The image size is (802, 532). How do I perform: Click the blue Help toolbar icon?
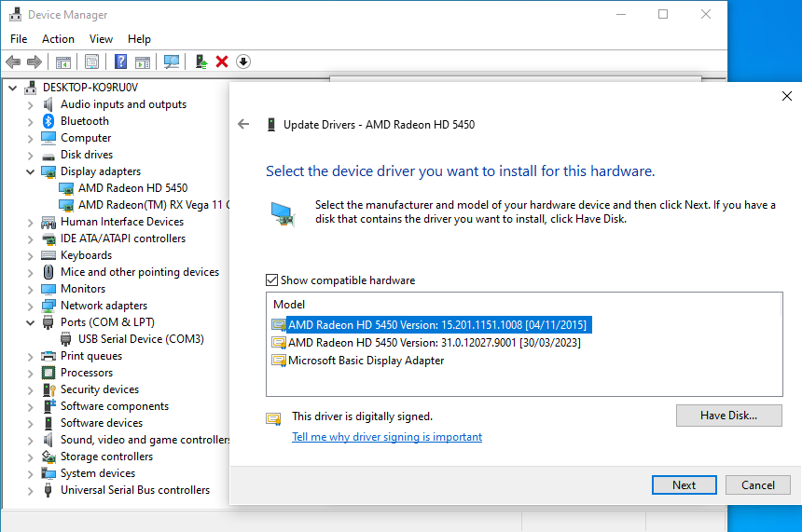pos(120,61)
